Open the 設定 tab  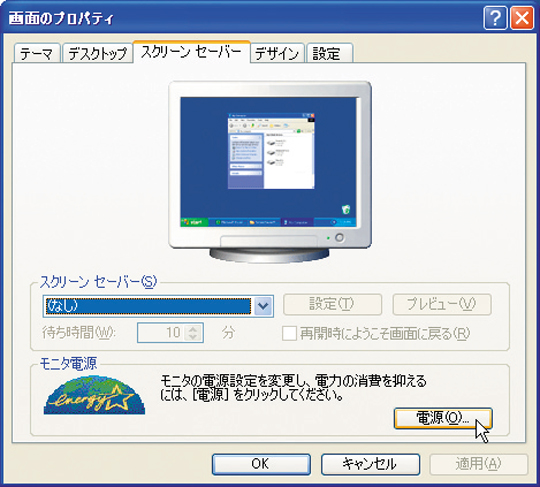click(330, 53)
